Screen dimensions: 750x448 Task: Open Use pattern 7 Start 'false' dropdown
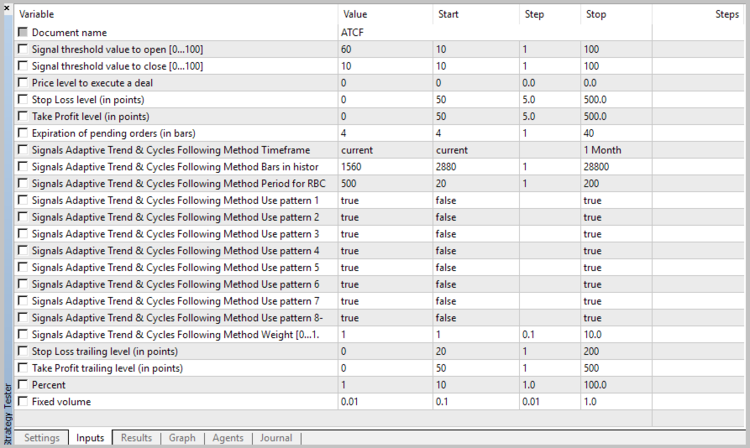(476, 301)
